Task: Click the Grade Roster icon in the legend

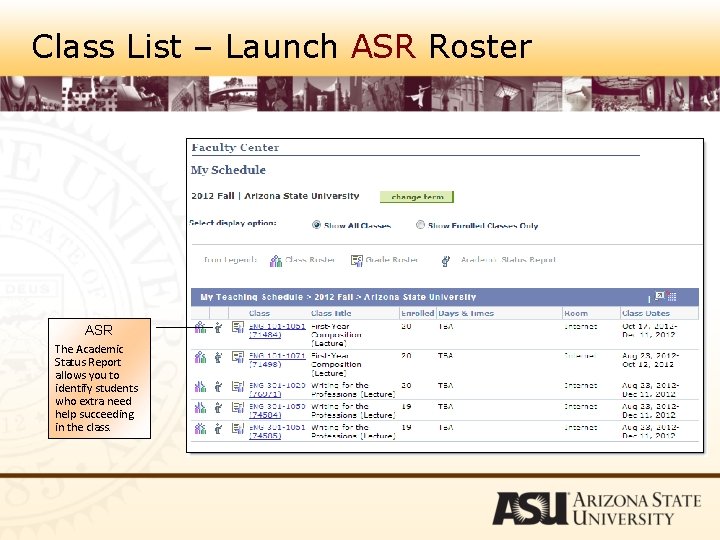Action: pyautogui.click(x=357, y=261)
